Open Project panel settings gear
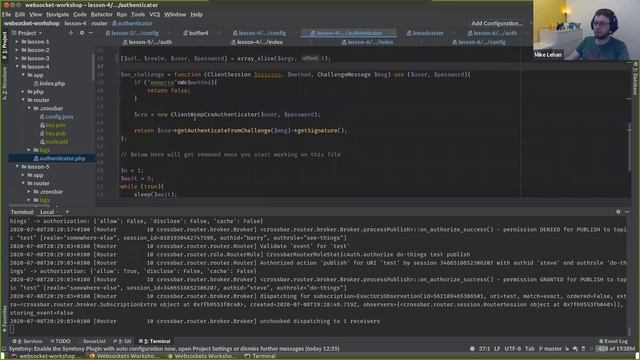The height and width of the screenshot is (360, 640). click(x=82, y=33)
